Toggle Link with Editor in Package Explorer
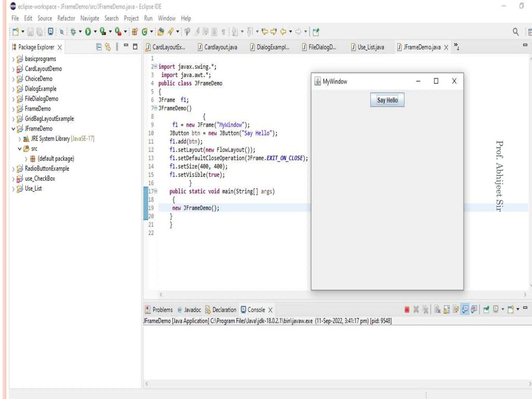Screen dimensions: 532x399 point(108,47)
